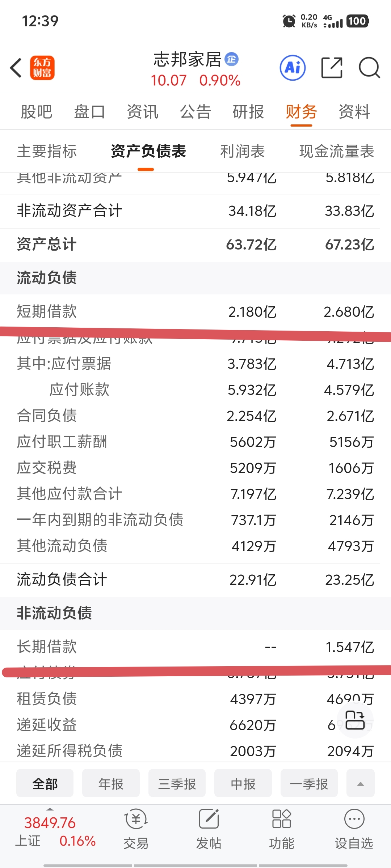Screen dimensions: 391x868
Task: Tap the back arrow icon
Action: click(16, 68)
